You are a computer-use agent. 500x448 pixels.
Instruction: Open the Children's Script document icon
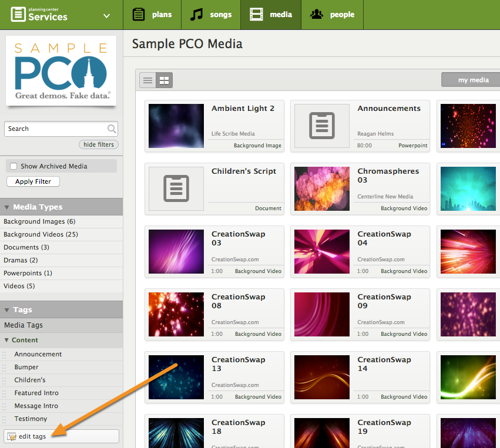(x=176, y=188)
